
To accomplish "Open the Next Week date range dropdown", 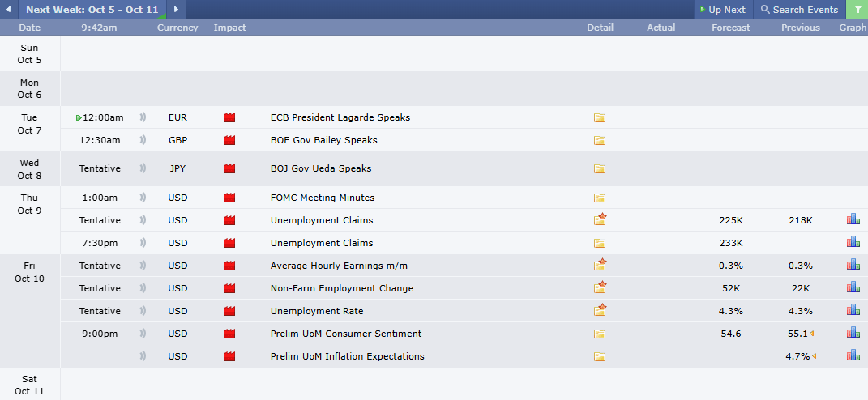I will 92,10.
